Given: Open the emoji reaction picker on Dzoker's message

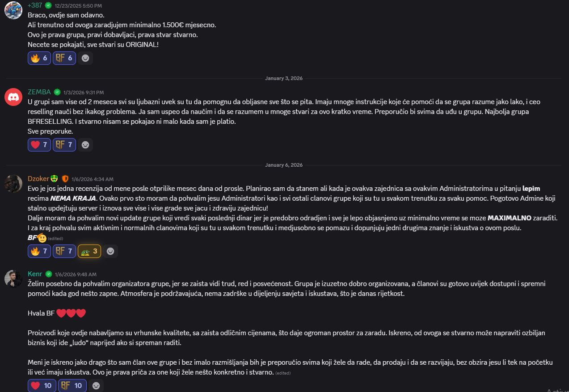Looking at the screenshot, I should [x=110, y=251].
